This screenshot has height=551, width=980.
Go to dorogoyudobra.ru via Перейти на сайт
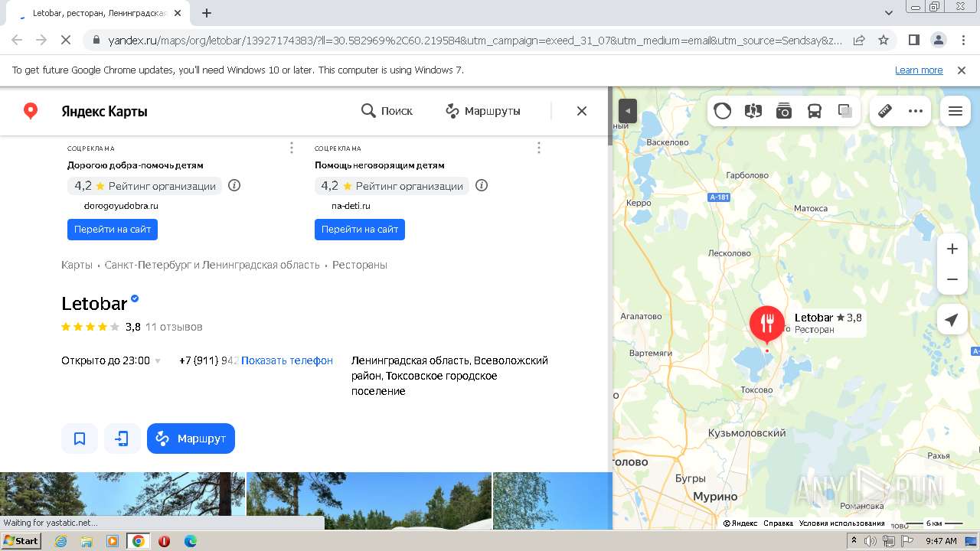(113, 229)
